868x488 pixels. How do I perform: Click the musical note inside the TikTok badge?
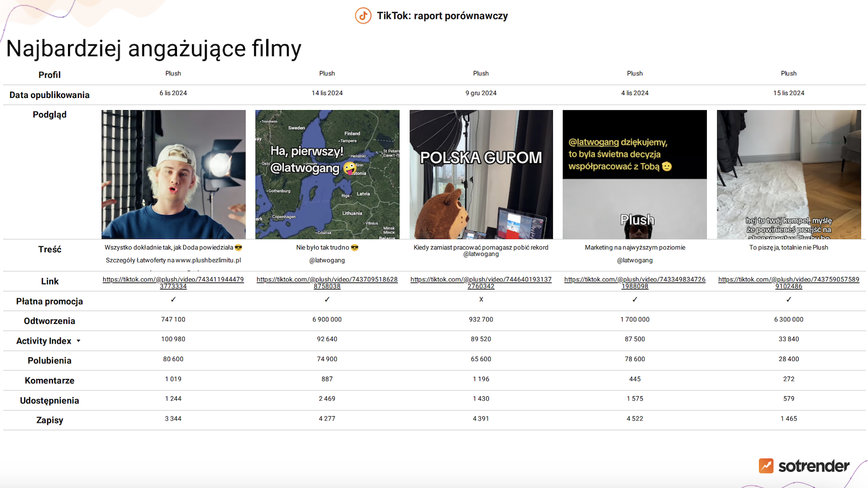click(x=363, y=15)
